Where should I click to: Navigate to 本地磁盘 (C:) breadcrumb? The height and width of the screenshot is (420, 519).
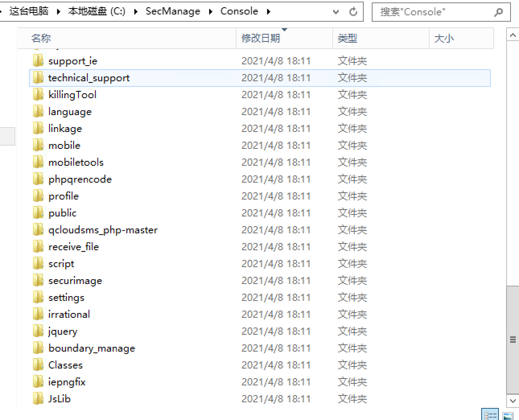(97, 11)
